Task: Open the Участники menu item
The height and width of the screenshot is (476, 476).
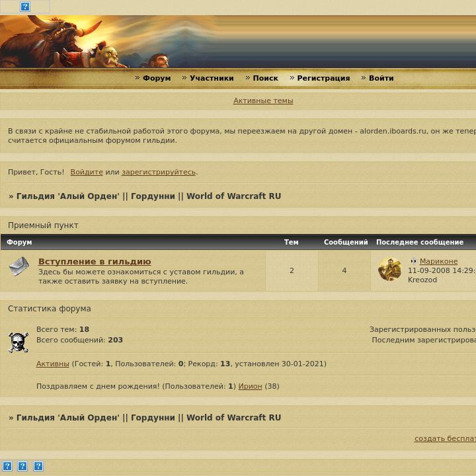Action: [212, 78]
